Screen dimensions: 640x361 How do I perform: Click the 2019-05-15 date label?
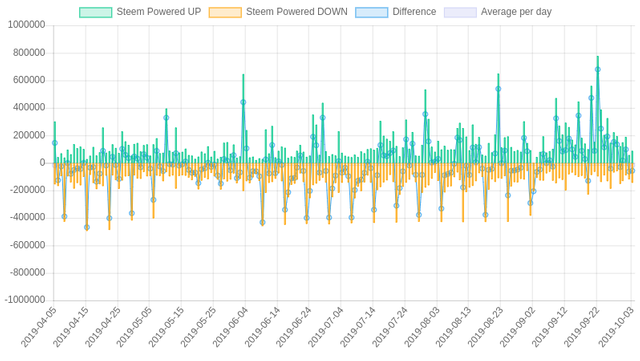point(166,327)
